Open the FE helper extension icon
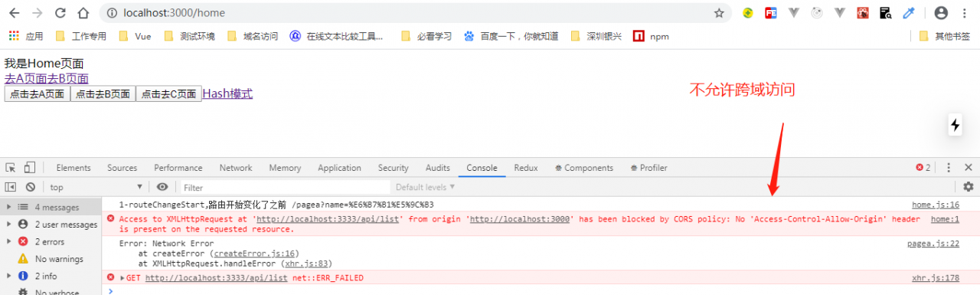Screen dimensions: 980x295 (x=771, y=13)
